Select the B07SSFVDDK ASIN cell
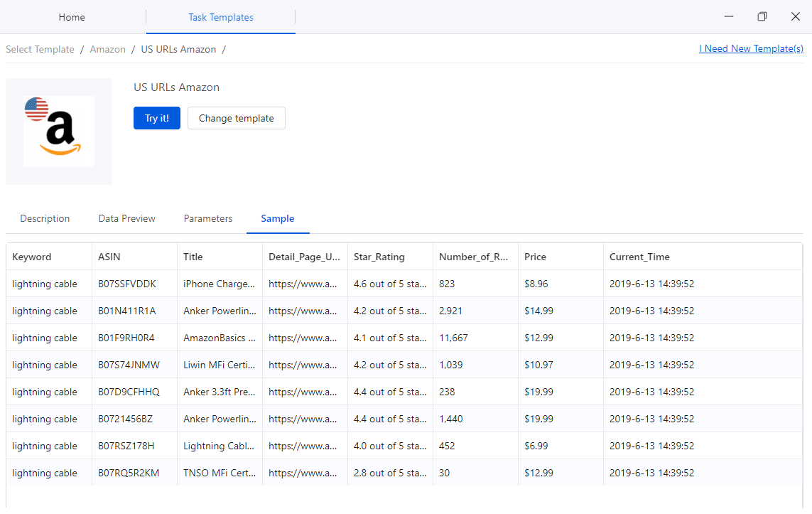The height and width of the screenshot is (514, 812). [127, 284]
